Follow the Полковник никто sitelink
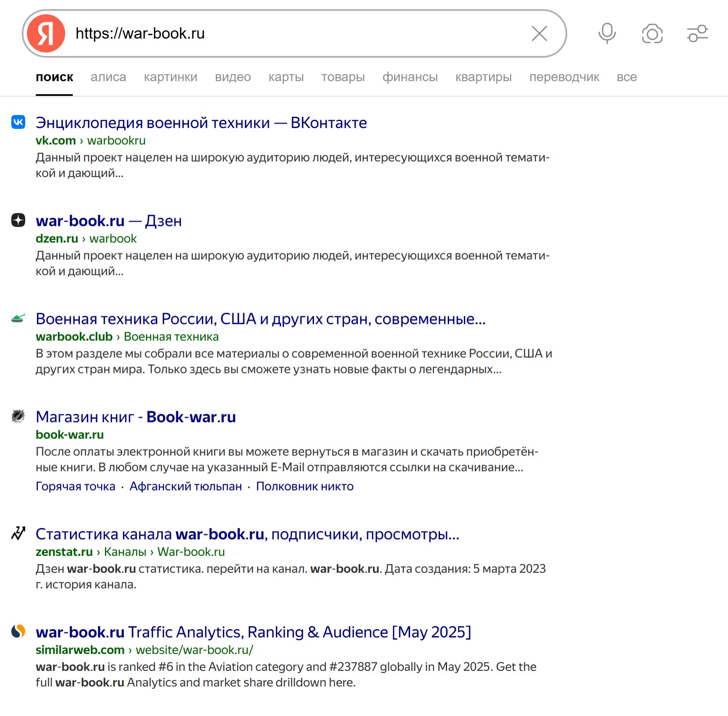Viewport: 728px width, 716px height. [304, 486]
